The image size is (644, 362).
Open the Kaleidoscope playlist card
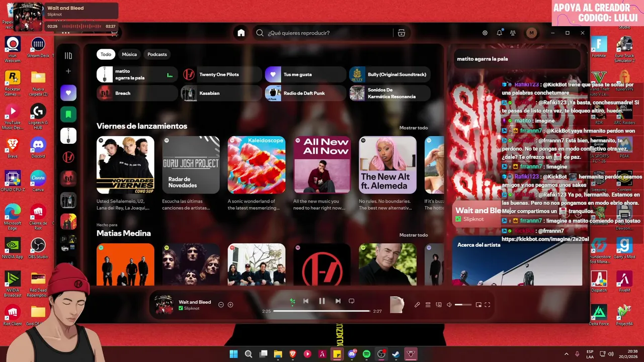(257, 165)
